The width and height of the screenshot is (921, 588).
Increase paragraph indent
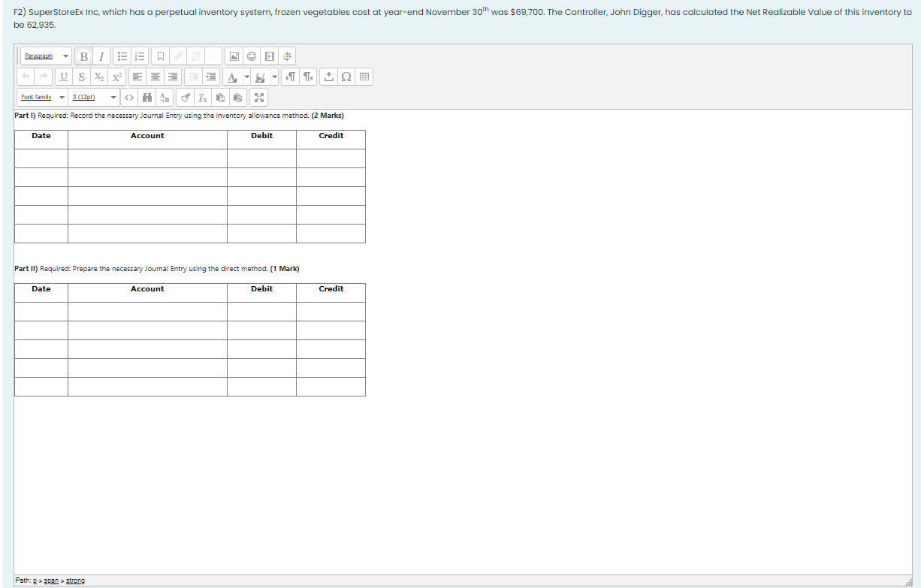(x=211, y=77)
